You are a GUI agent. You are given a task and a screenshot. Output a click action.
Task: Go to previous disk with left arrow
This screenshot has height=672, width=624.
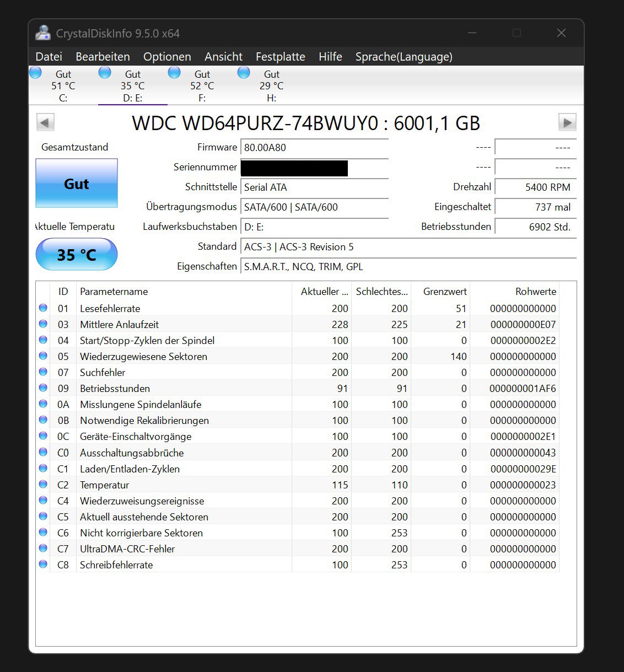[45, 122]
